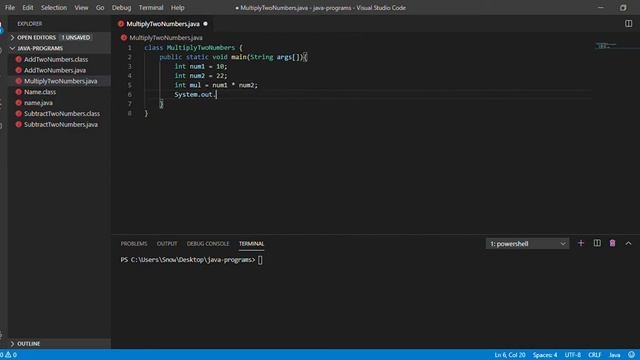640x360 pixels.
Task: Click the unsaved dot on the editor tab
Action: pyautogui.click(x=205, y=24)
